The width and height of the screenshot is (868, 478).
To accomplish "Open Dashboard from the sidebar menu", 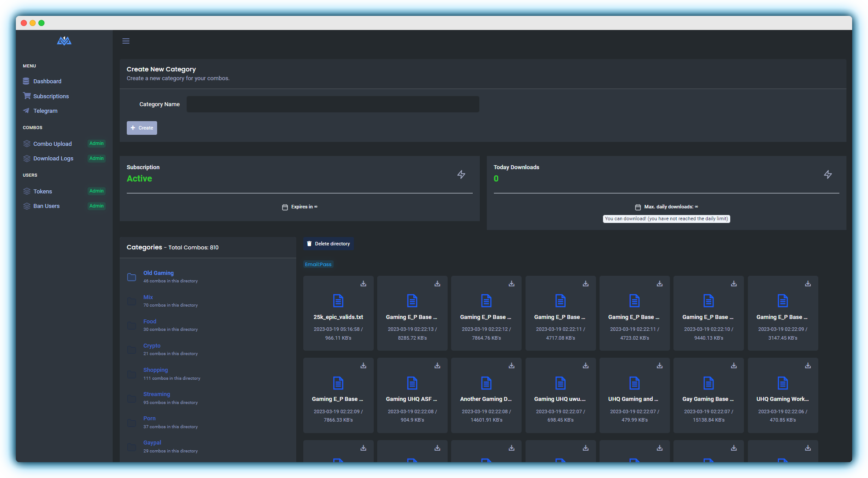I will click(x=47, y=82).
